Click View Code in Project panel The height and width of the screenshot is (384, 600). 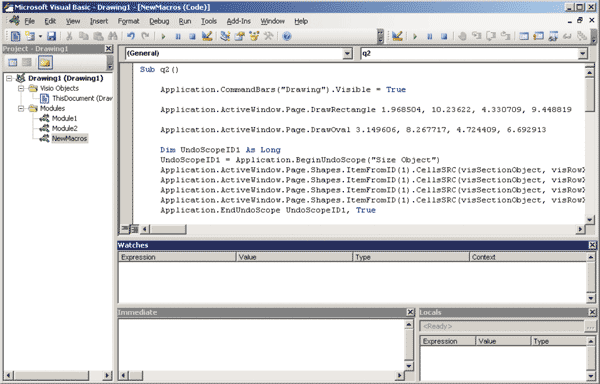(x=13, y=62)
